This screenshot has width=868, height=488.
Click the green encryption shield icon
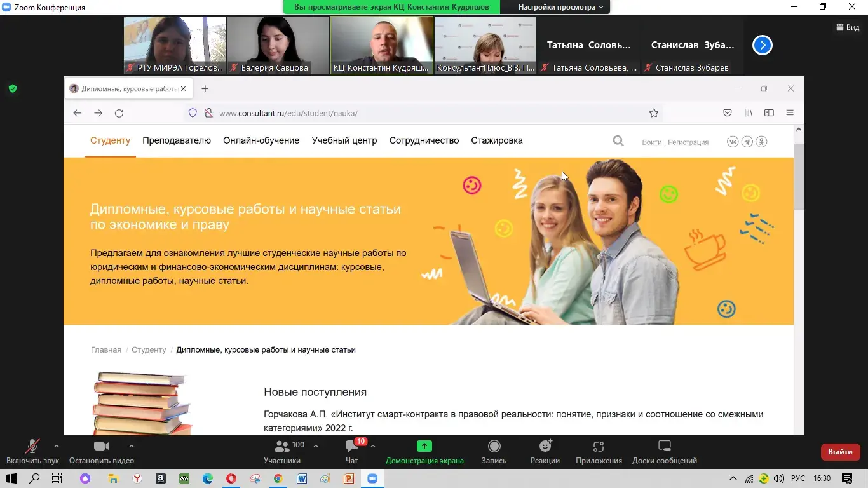pos(13,88)
